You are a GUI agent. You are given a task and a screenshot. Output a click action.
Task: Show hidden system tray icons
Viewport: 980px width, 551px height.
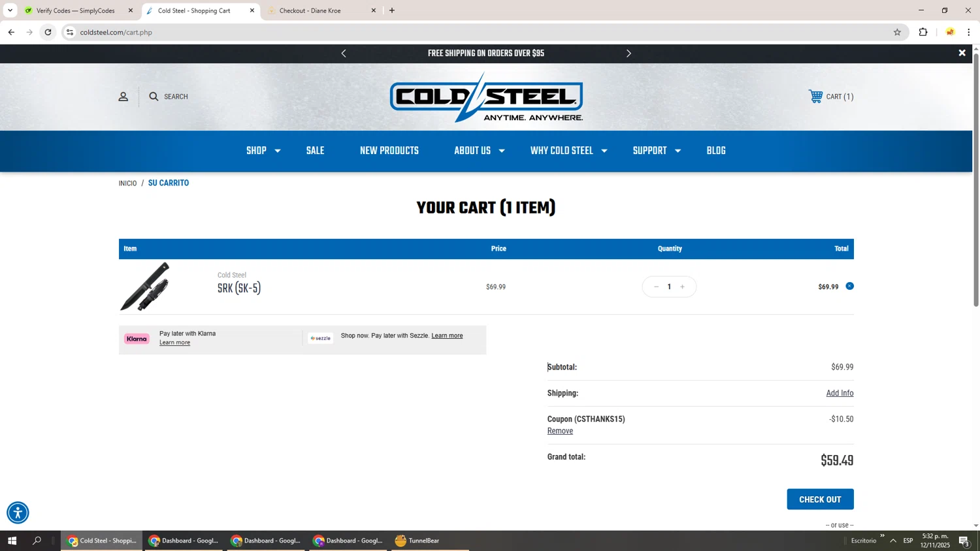pos(893,541)
